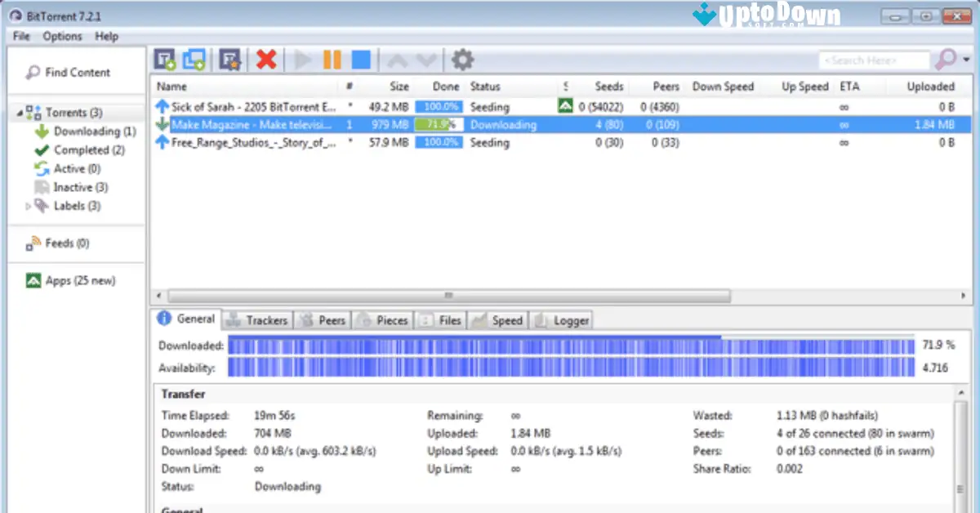980x513 pixels.
Task: Open the Options menu
Action: 62,36
